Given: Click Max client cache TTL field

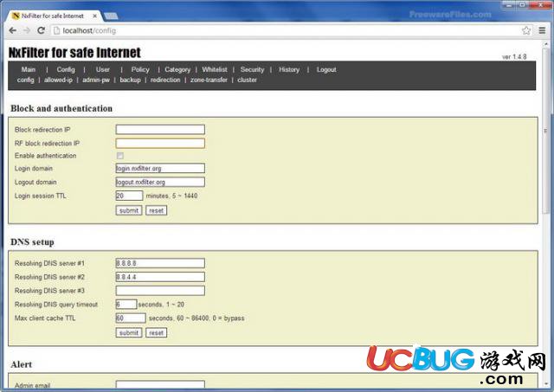Looking at the screenshot, I should point(131,318).
